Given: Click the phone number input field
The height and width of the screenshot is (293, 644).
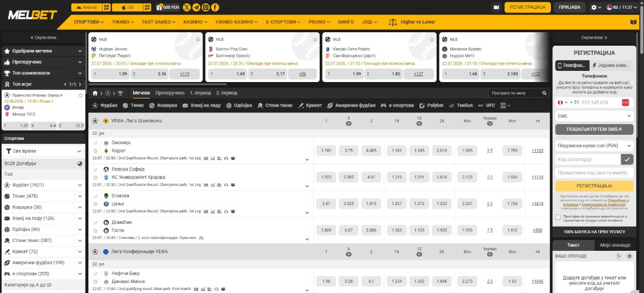Looking at the screenshot, I should pyautogui.click(x=600, y=103).
